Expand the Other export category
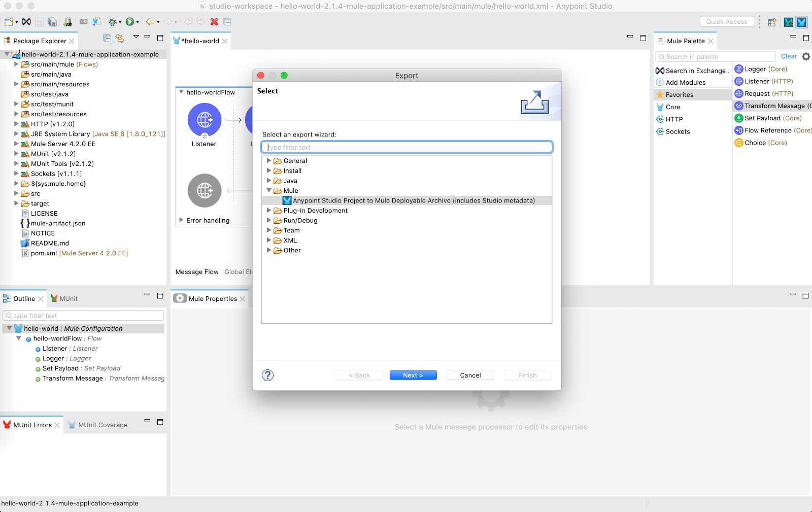812x512 pixels. click(269, 250)
